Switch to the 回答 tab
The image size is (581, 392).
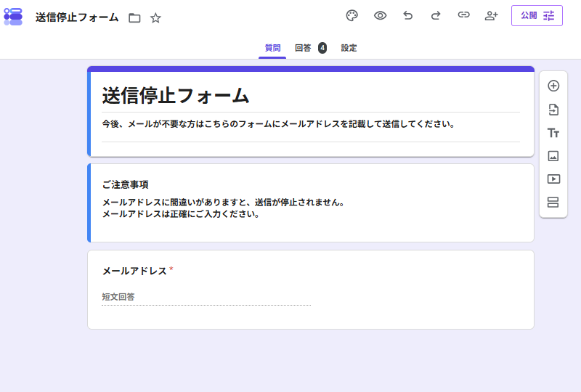pyautogui.click(x=303, y=48)
